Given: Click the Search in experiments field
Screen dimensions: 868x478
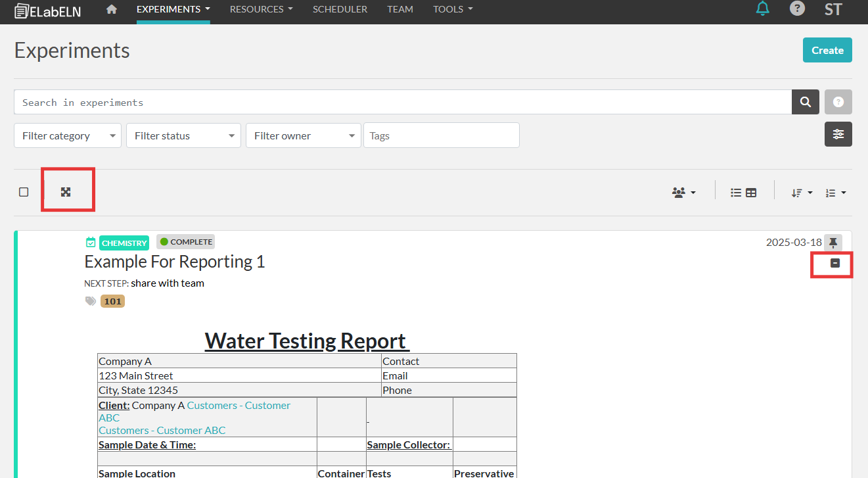Looking at the screenshot, I should point(402,102).
